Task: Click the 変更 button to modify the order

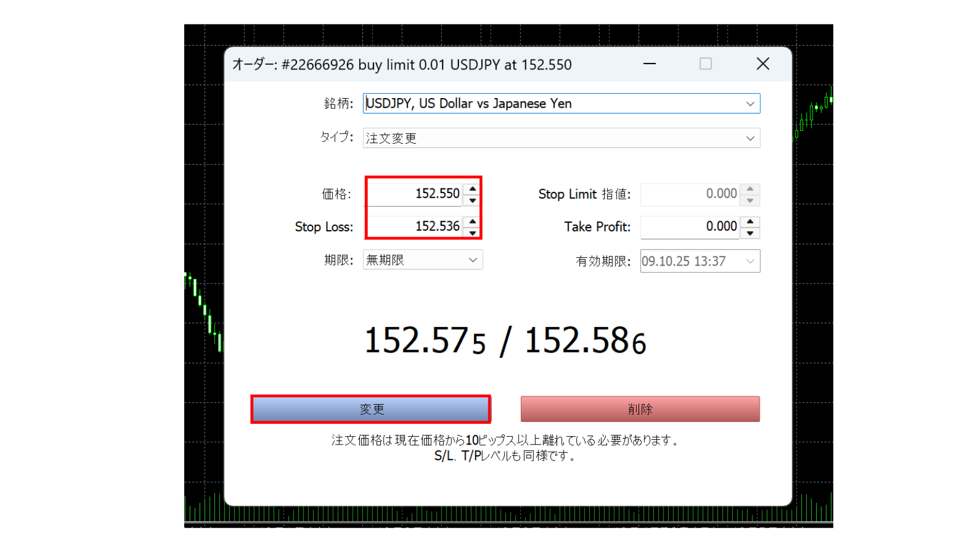Action: pyautogui.click(x=371, y=409)
